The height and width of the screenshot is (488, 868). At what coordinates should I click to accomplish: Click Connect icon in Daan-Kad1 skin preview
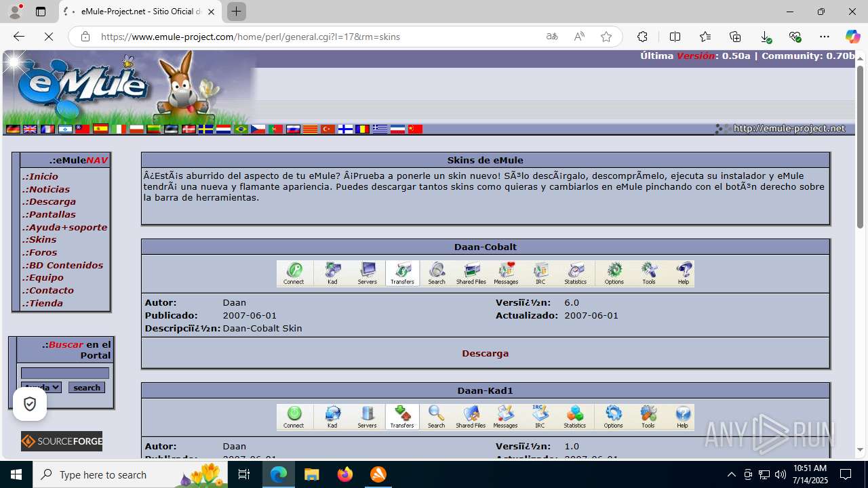(x=294, y=417)
